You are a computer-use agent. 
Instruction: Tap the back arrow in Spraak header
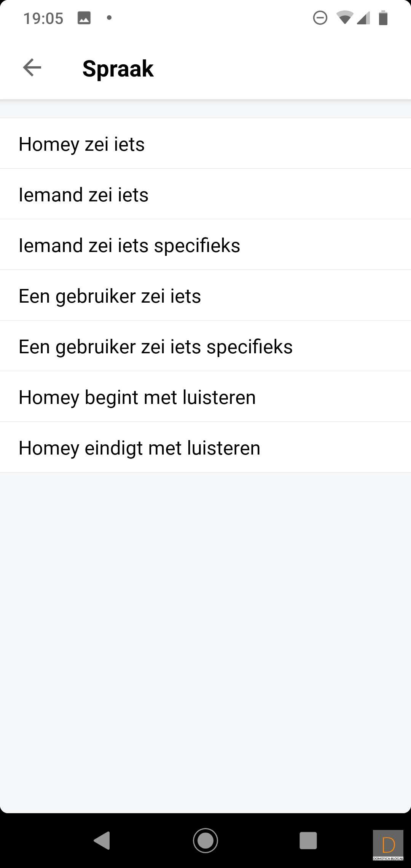coord(32,68)
